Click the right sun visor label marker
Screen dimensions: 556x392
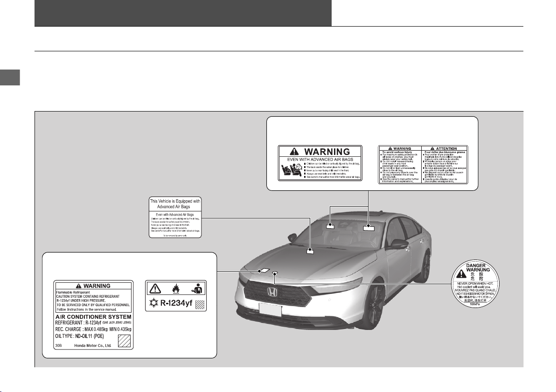pos(369,228)
